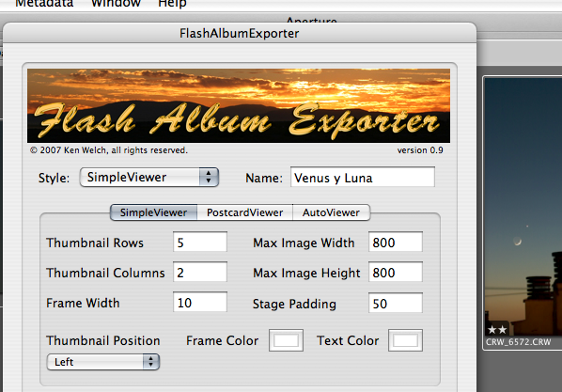Open the Help menu
562x392 pixels.
[172, 4]
